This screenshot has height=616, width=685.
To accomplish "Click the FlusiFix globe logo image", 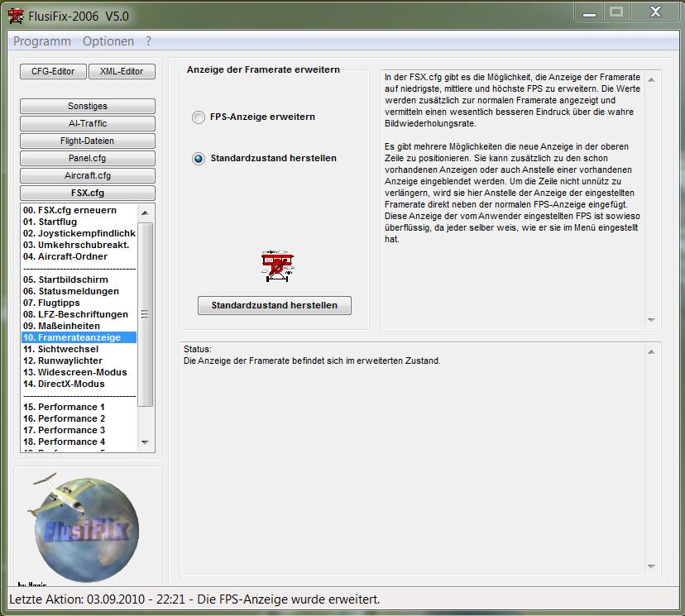I will 84,528.
